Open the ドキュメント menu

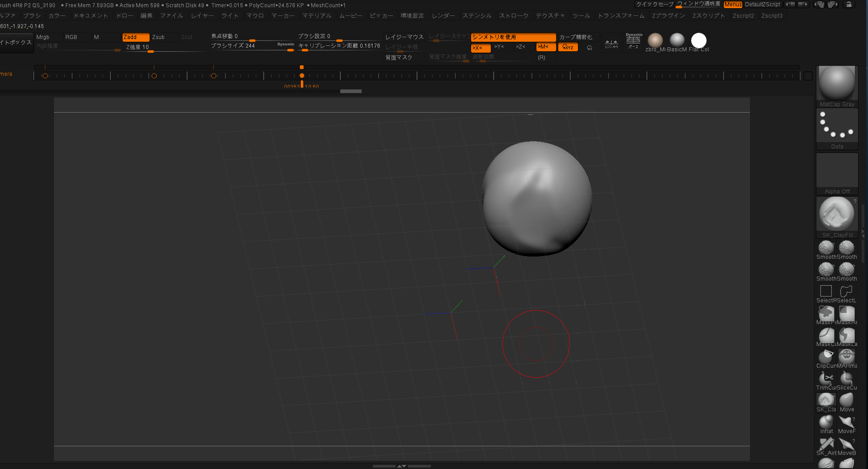point(91,16)
